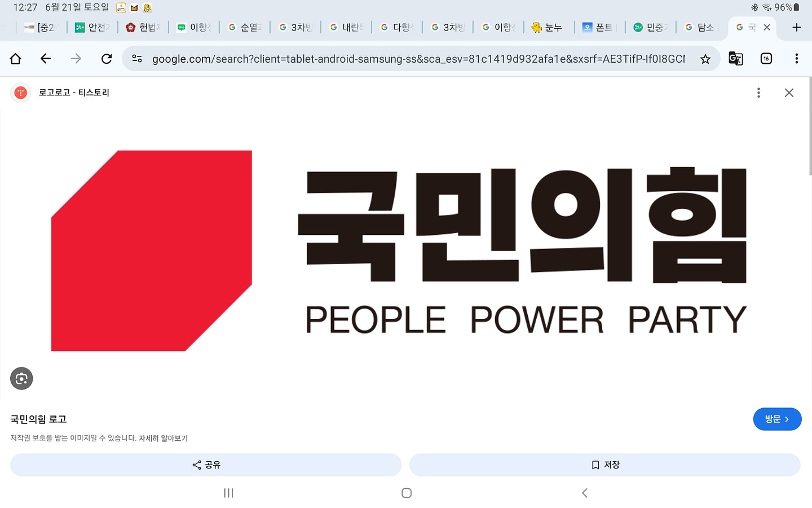Click the 방문 visit button
The image size is (812, 508).
[x=776, y=419]
